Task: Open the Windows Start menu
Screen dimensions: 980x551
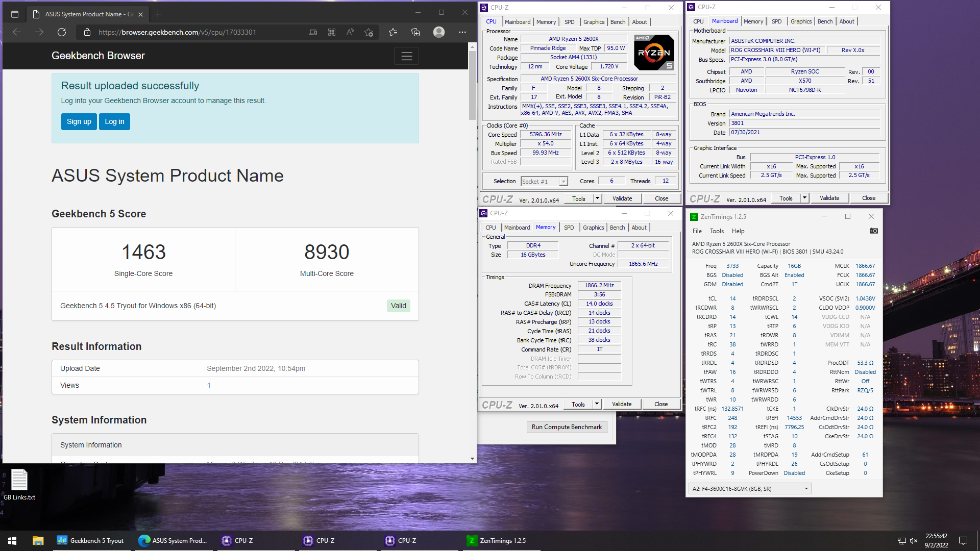Action: point(12,541)
